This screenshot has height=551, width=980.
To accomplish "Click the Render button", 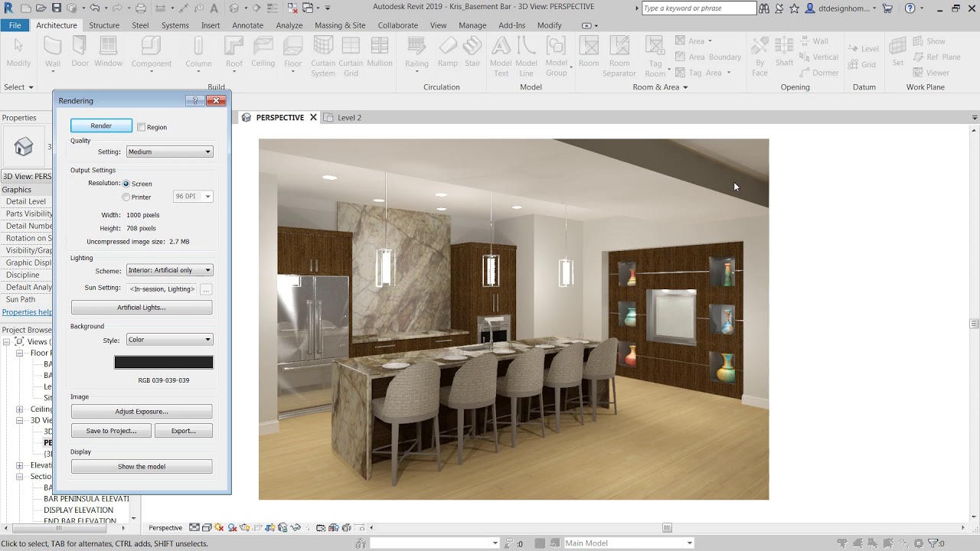I will (101, 126).
